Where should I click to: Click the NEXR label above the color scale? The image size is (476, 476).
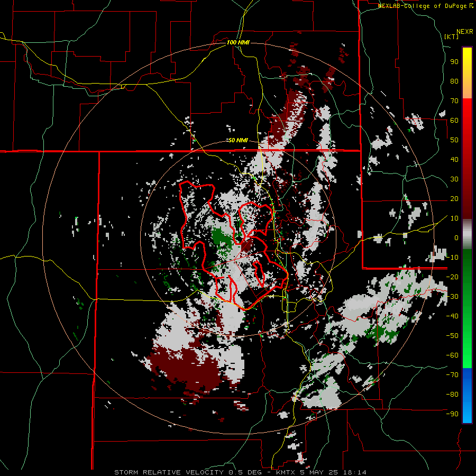pyautogui.click(x=465, y=32)
